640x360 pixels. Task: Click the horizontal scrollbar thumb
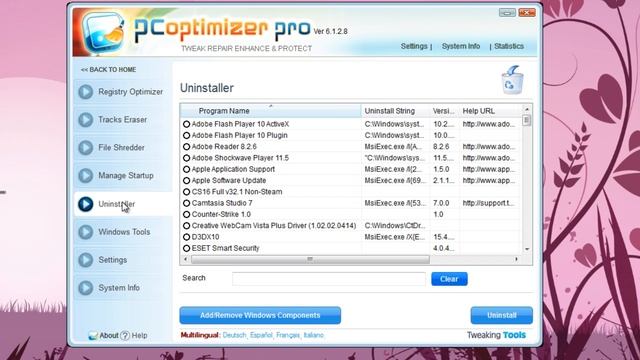tap(310, 259)
